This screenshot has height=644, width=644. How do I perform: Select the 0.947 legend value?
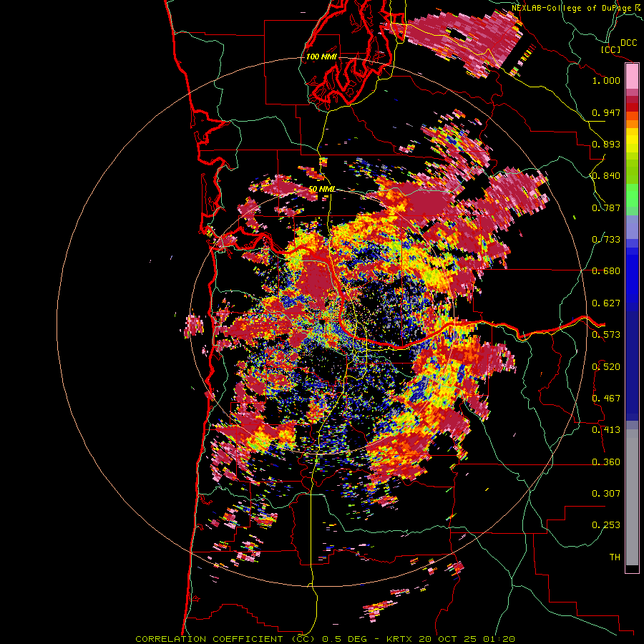(x=606, y=112)
